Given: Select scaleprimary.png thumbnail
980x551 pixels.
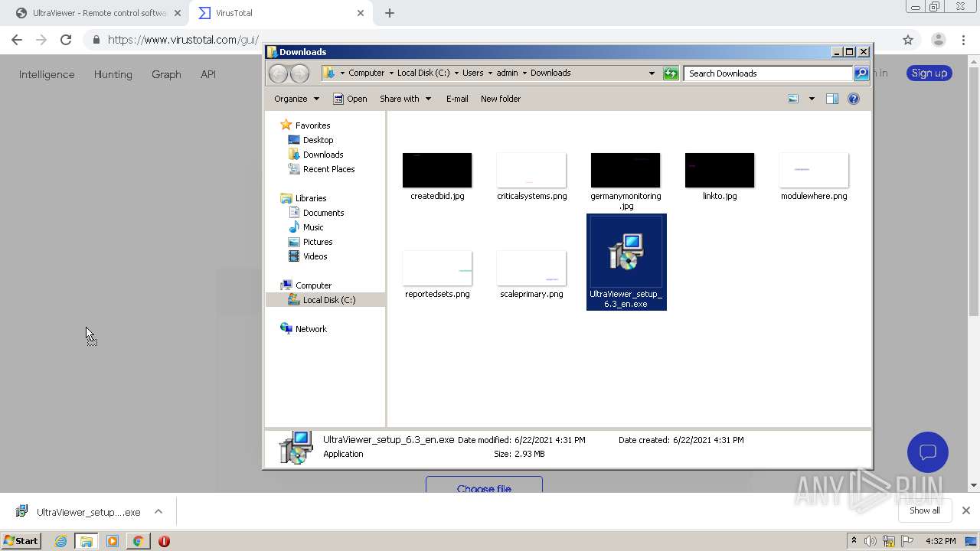Looking at the screenshot, I should 531,269.
